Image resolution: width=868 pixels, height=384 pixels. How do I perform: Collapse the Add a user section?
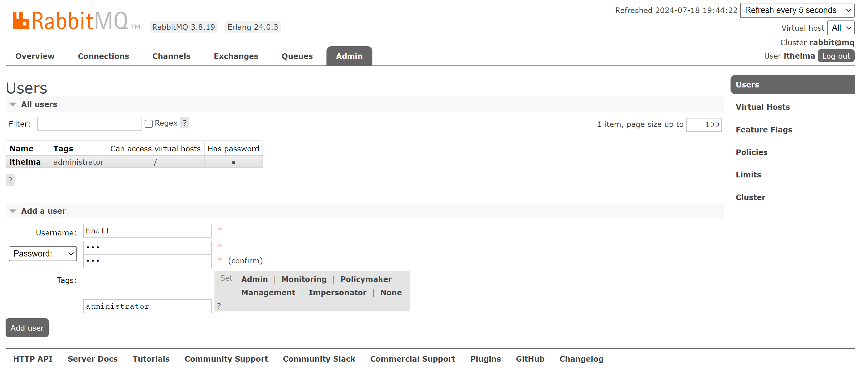coord(13,211)
